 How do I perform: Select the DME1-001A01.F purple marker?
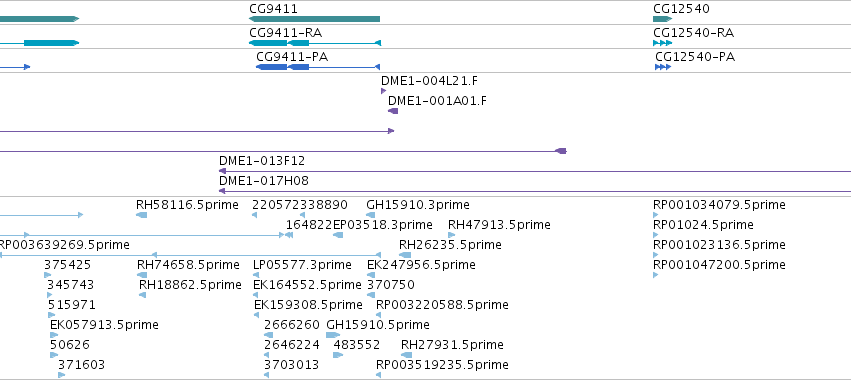[x=393, y=111]
